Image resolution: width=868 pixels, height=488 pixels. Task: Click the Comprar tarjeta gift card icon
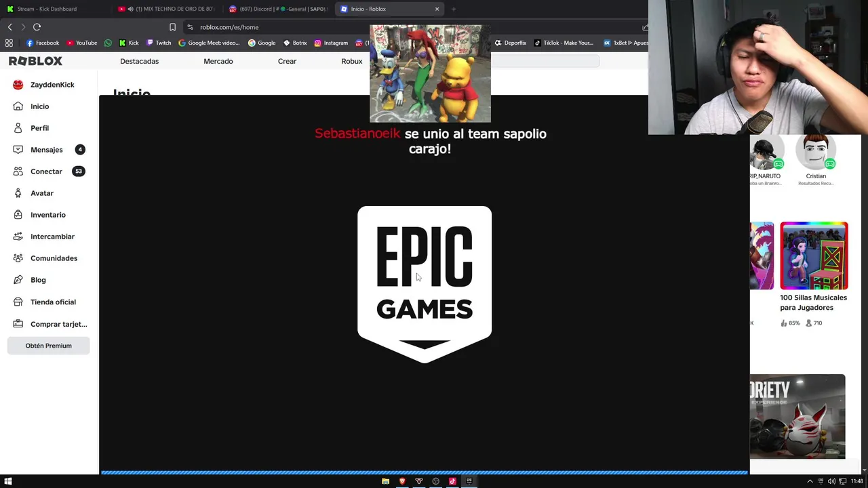[x=18, y=323]
